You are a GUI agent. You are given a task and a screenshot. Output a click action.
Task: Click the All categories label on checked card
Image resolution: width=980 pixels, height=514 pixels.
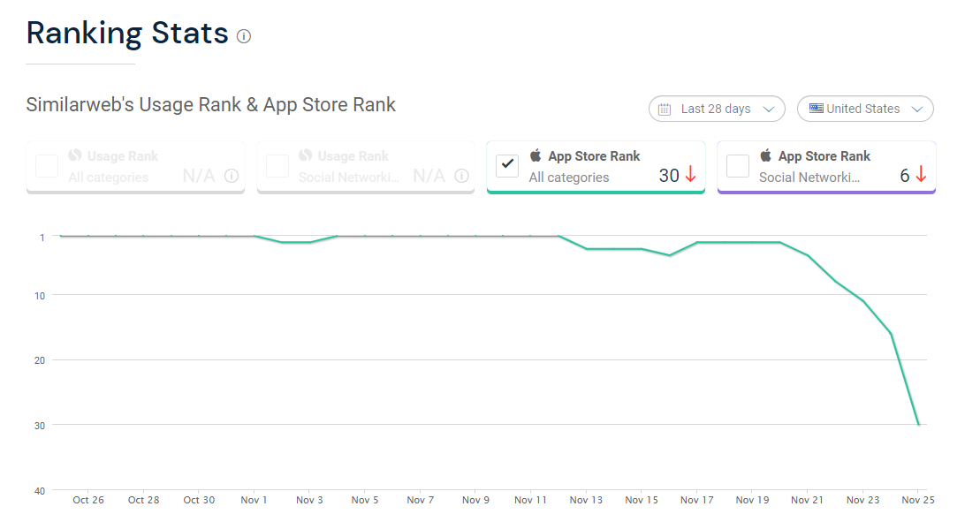pyautogui.click(x=569, y=178)
